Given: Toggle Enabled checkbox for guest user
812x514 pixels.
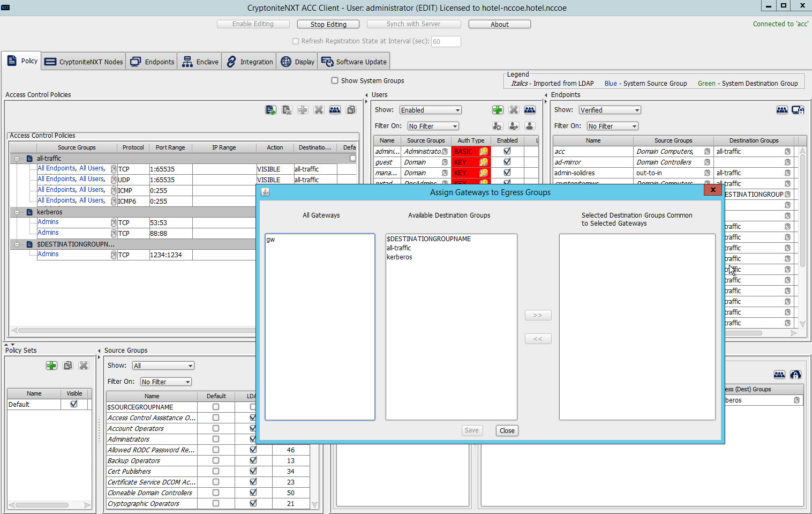Looking at the screenshot, I should (507, 162).
